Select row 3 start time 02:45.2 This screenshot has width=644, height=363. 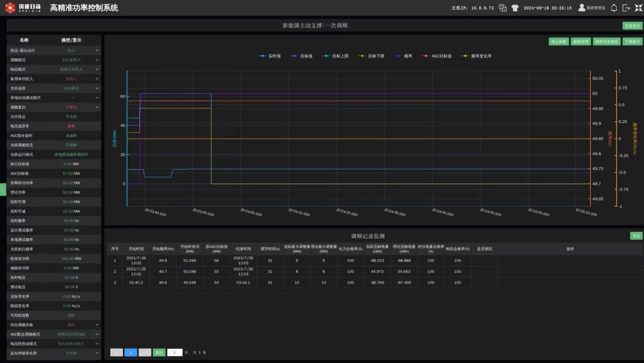(136, 283)
